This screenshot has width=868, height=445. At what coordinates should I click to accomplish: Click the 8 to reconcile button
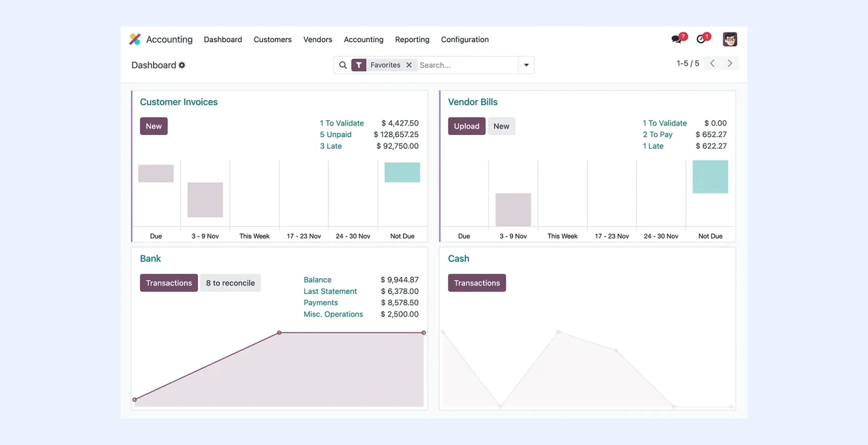point(230,283)
